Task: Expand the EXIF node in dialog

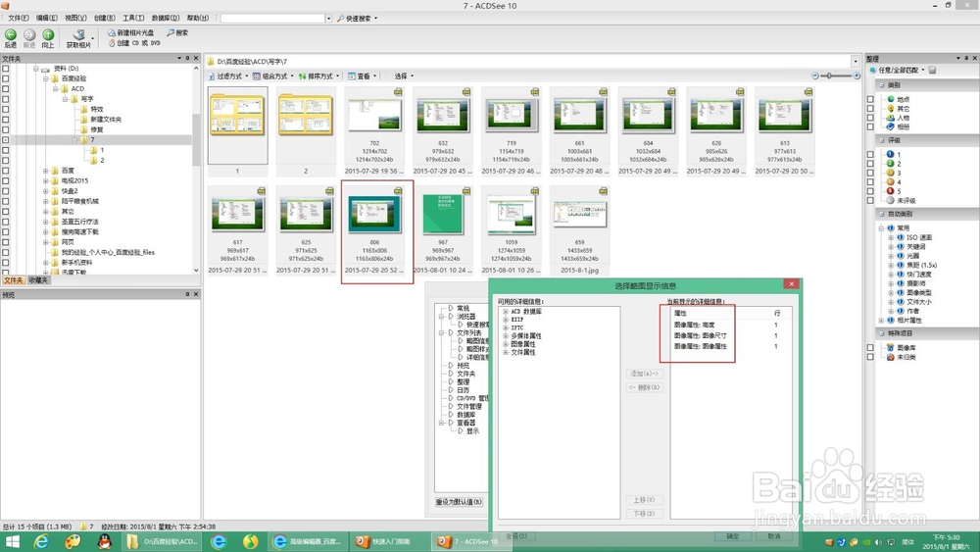Action: [506, 320]
